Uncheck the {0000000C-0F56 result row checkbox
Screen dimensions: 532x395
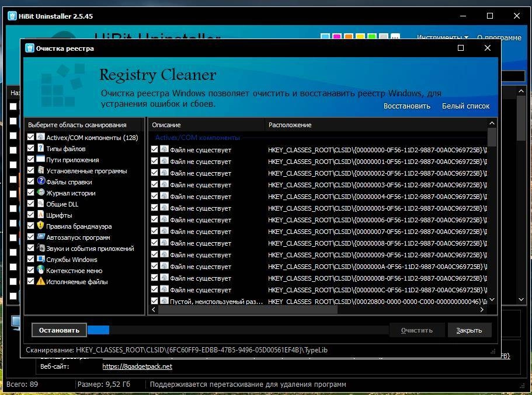pos(154,289)
